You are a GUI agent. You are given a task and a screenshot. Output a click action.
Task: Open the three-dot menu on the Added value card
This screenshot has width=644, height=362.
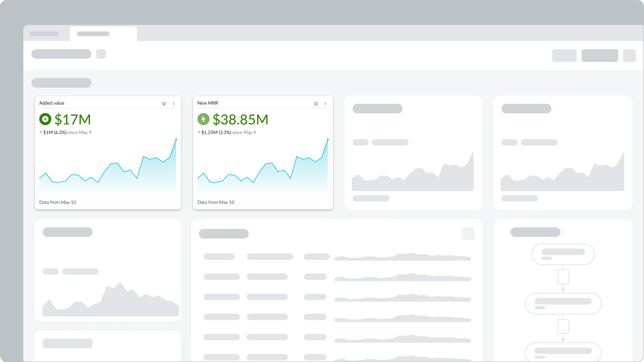tap(174, 104)
